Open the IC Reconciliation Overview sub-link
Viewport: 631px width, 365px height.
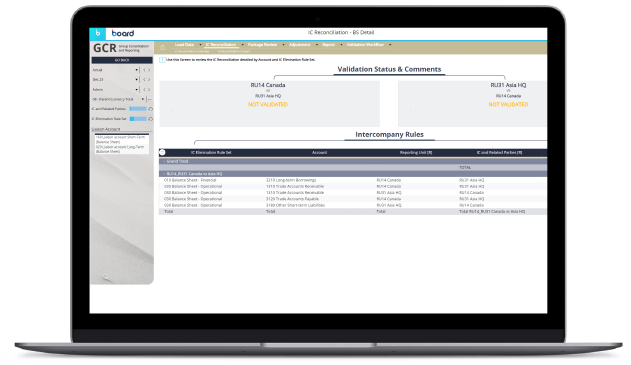click(x=192, y=52)
